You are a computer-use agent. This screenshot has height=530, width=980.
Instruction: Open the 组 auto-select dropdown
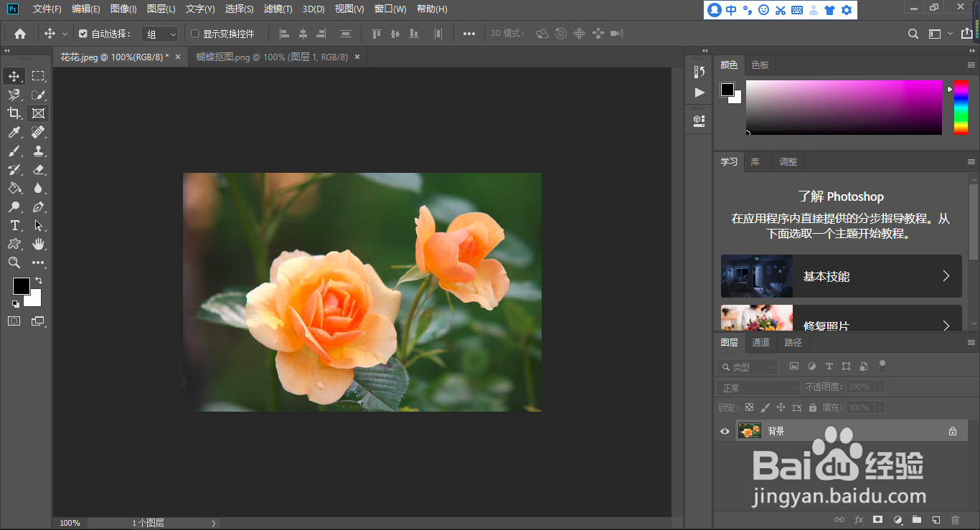pos(159,34)
